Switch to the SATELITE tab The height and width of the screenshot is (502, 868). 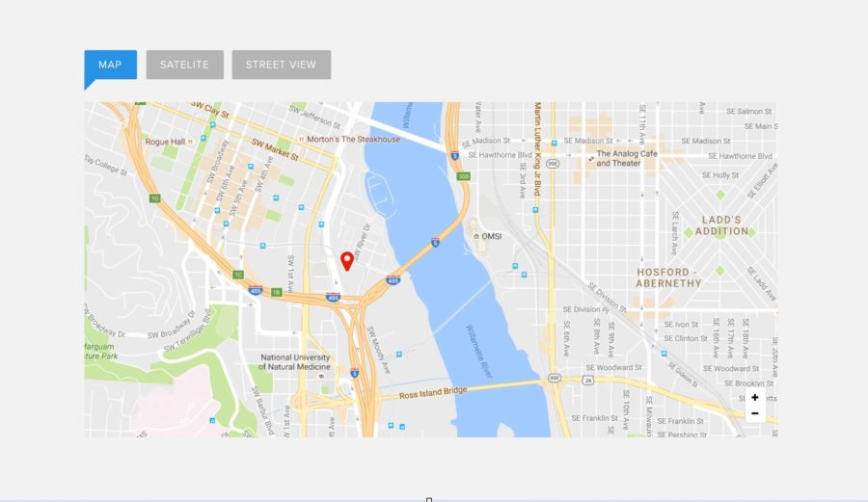click(x=185, y=65)
